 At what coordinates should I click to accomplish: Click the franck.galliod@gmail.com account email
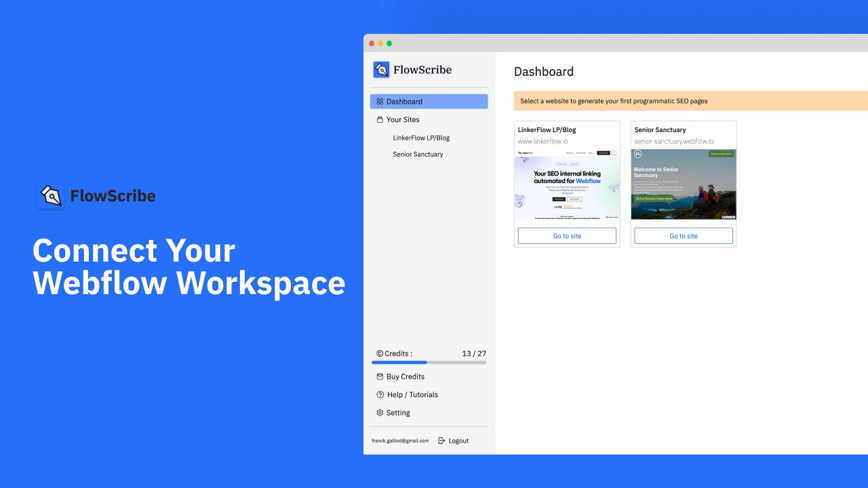pos(400,441)
